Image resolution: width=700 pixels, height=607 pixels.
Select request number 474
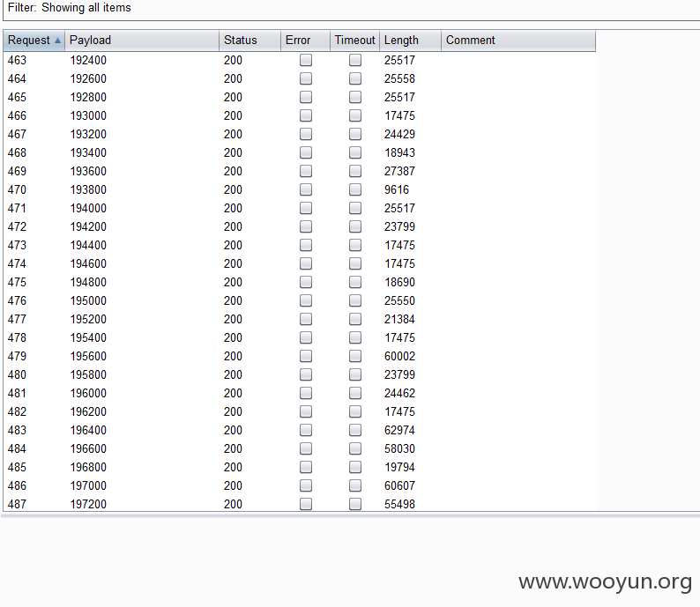(17, 264)
